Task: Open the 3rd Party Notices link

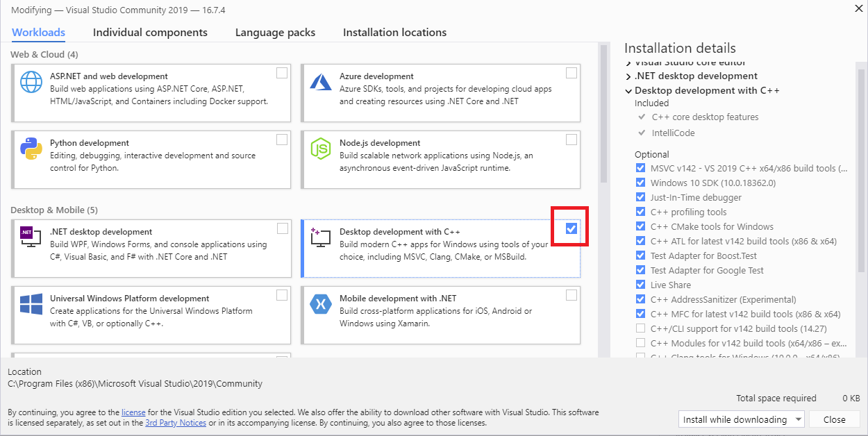Action: point(176,423)
